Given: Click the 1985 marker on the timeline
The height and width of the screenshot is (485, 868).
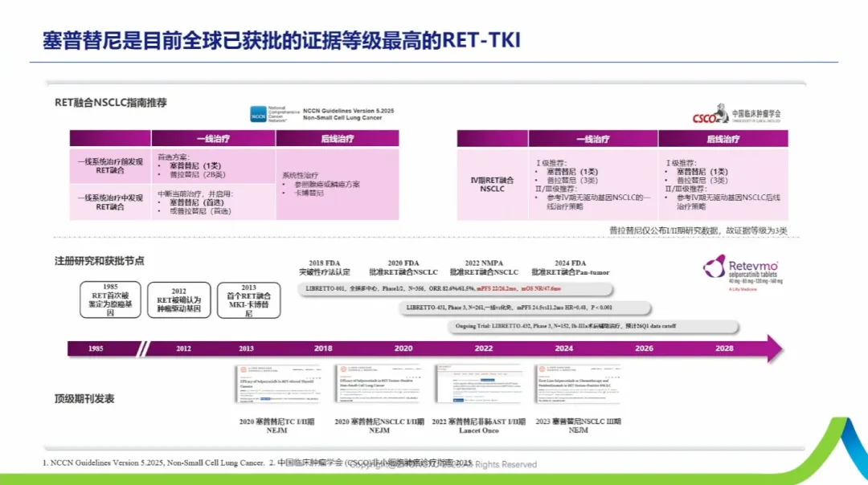Looking at the screenshot, I should [x=96, y=348].
